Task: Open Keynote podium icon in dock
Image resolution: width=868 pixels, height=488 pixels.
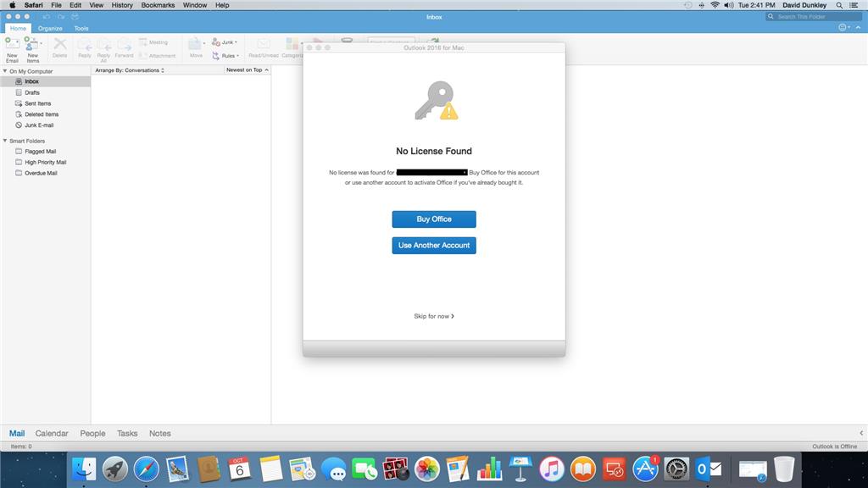Action: (x=520, y=469)
